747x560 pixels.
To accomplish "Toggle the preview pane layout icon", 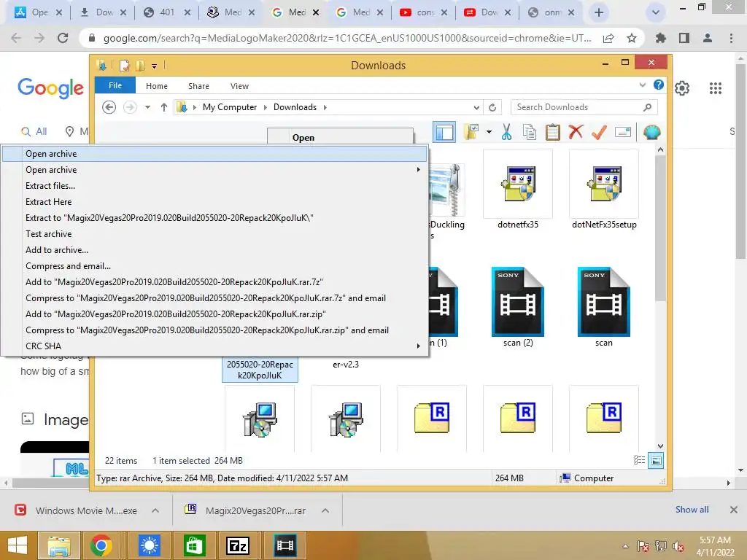I will click(x=444, y=132).
